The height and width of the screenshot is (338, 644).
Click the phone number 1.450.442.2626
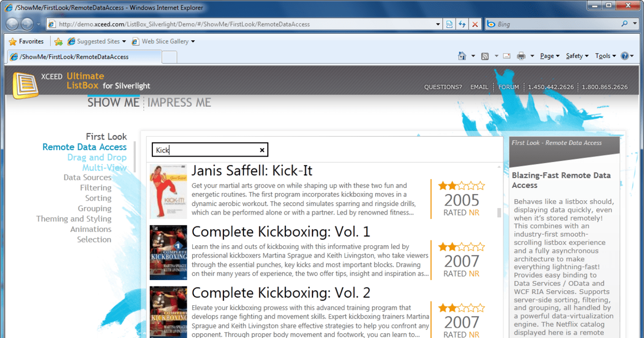point(551,87)
